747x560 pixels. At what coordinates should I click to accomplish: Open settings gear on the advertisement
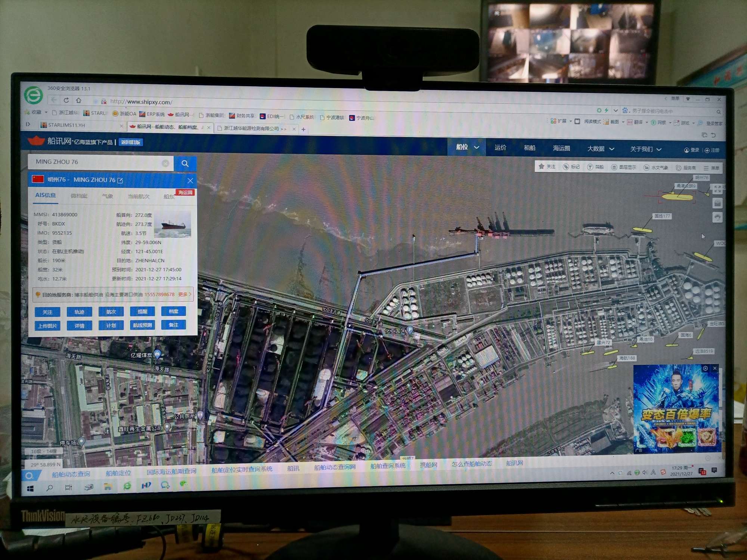(706, 368)
